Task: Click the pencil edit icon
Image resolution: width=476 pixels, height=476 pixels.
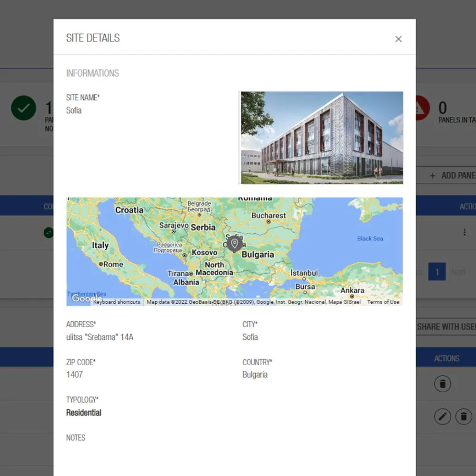Action: click(442, 416)
